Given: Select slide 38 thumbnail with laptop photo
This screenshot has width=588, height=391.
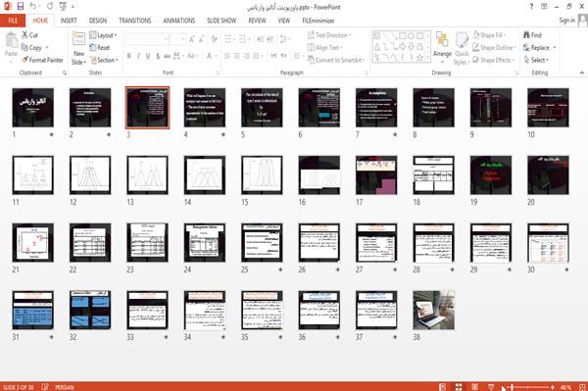Looking at the screenshot, I should (x=434, y=310).
